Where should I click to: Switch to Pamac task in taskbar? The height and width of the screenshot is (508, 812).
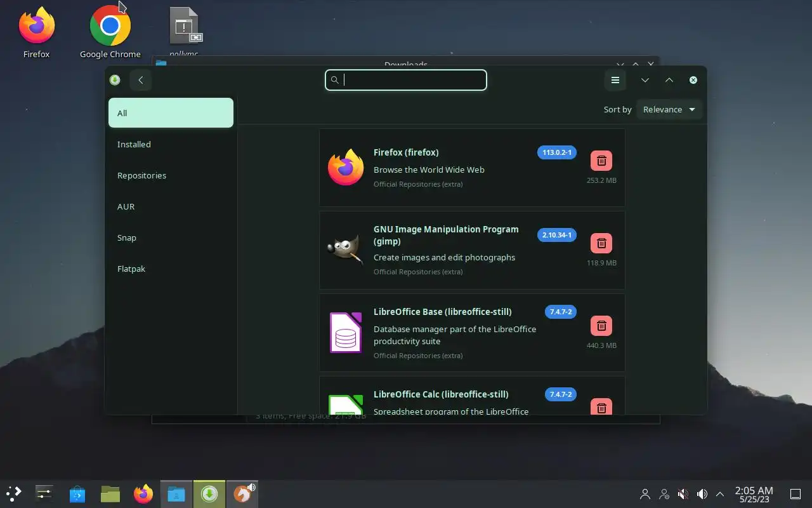click(209, 493)
